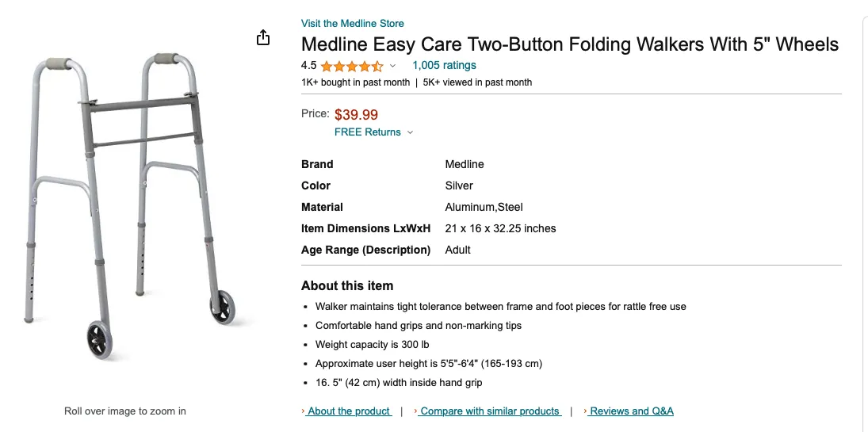Click the $39.99 price
The image size is (868, 432).
click(x=356, y=115)
